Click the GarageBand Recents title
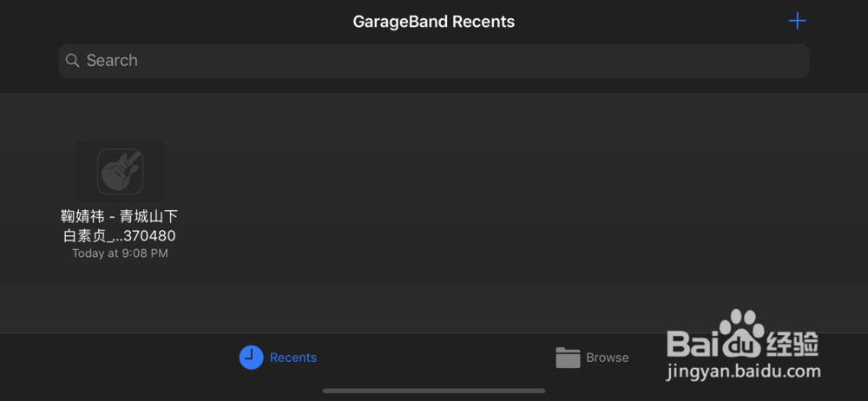 [x=434, y=22]
